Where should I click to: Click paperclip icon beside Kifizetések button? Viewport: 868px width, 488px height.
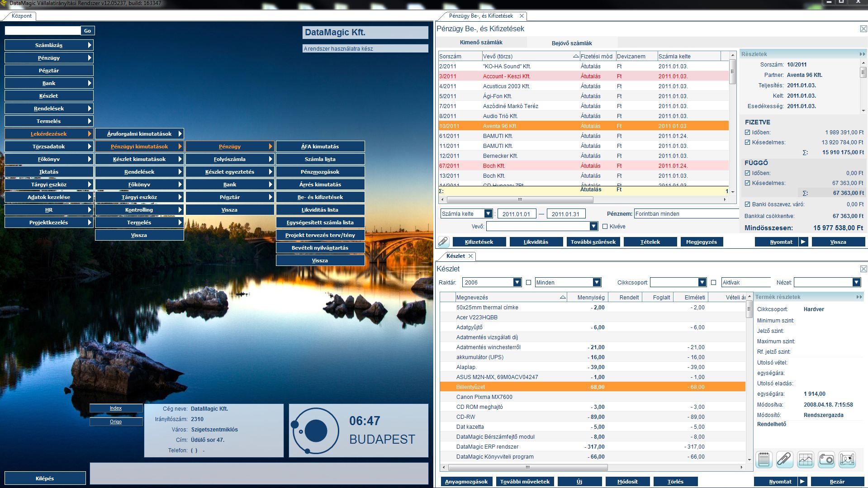(x=443, y=242)
